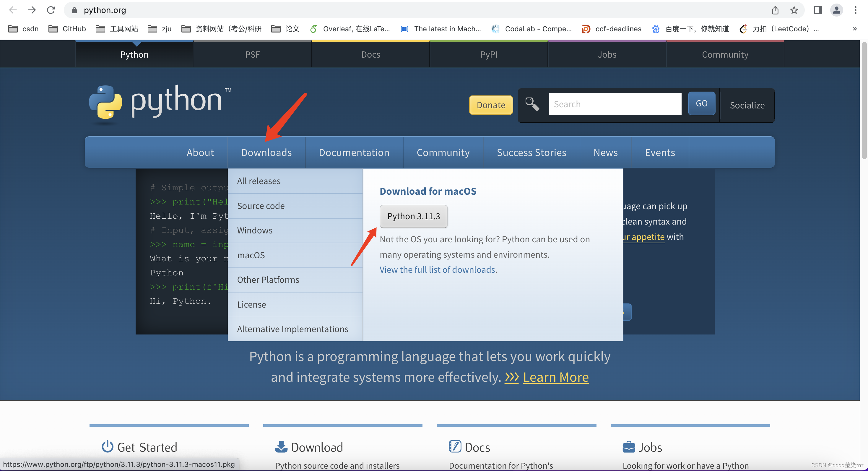The image size is (868, 471).
Task: Select macOS in Downloads menu
Action: coord(295,255)
